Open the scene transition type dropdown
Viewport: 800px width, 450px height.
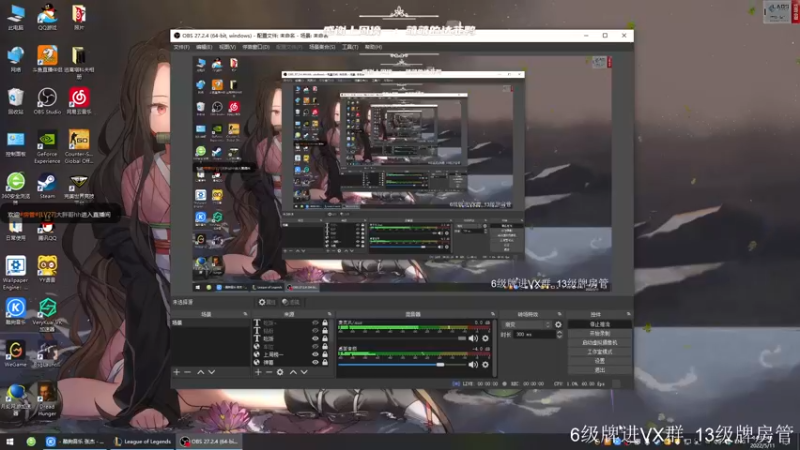click(527, 324)
